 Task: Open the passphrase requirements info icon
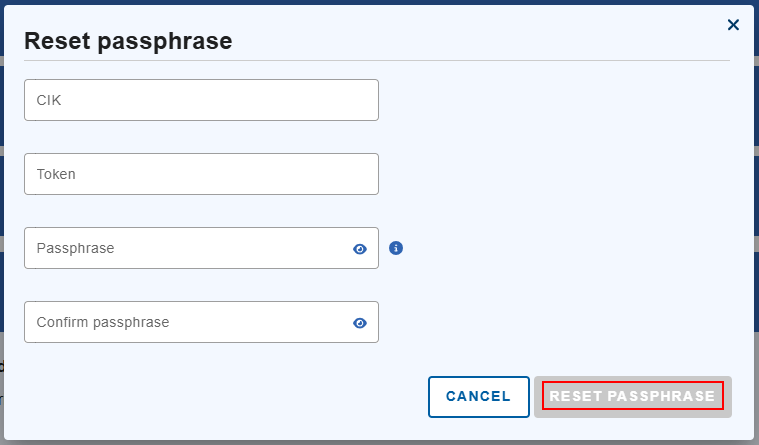tap(396, 248)
